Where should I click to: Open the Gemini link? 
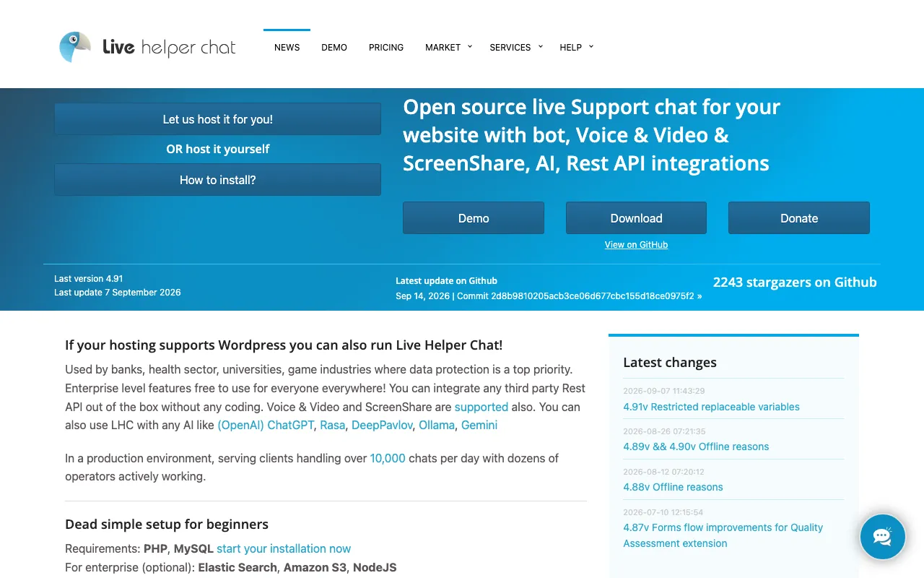click(x=479, y=425)
